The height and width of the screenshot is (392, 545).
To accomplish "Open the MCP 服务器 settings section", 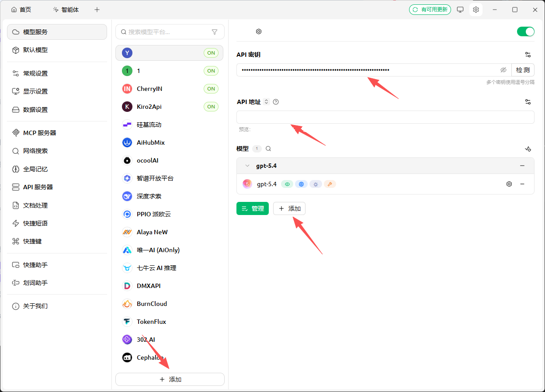I will point(38,132).
